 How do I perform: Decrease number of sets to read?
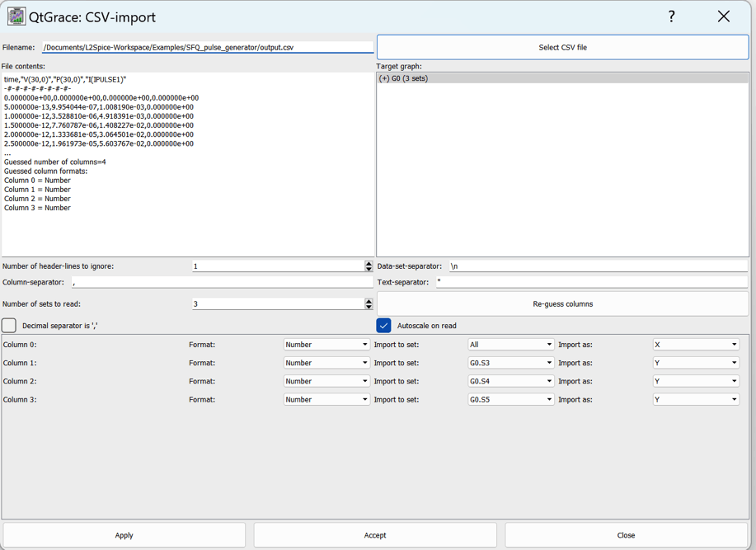(369, 308)
